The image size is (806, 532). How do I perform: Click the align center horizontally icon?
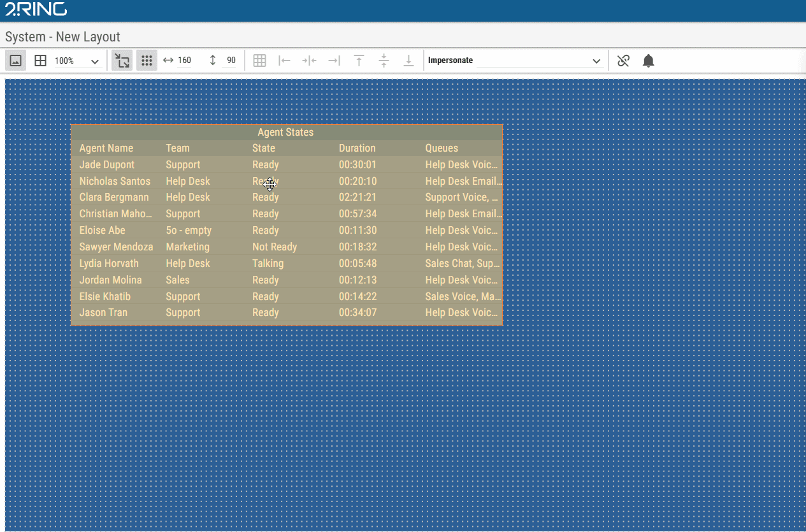click(x=309, y=61)
